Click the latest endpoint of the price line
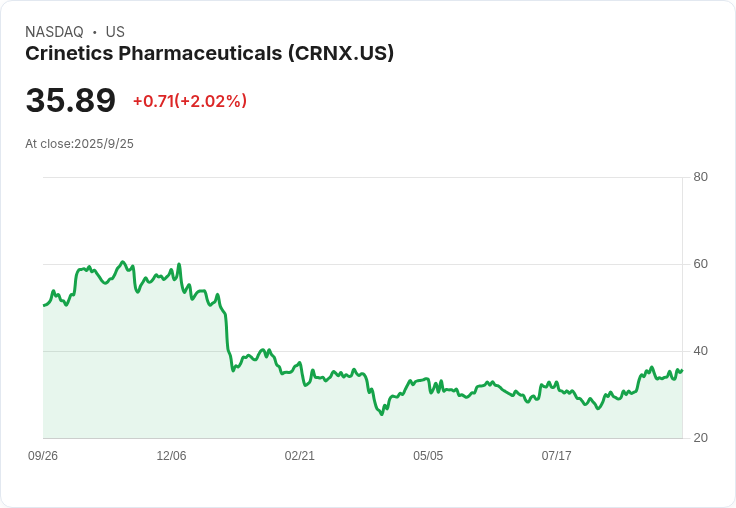The height and width of the screenshot is (508, 736). [682, 370]
